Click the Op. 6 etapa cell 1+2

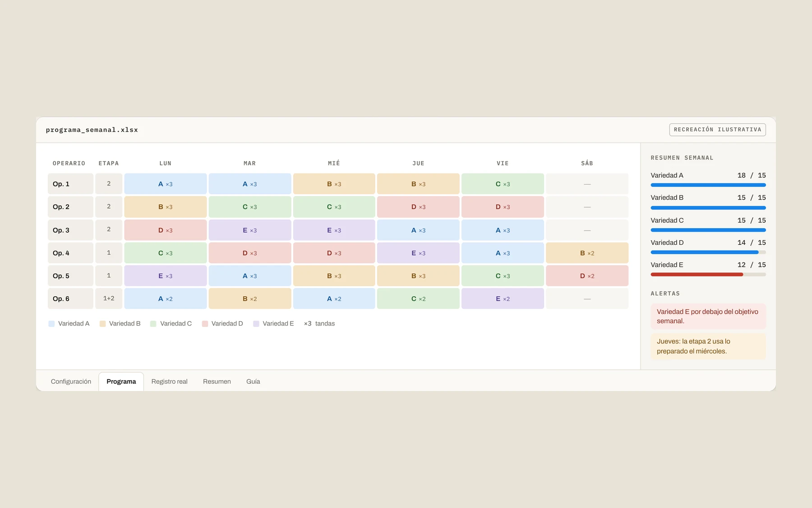(x=109, y=298)
